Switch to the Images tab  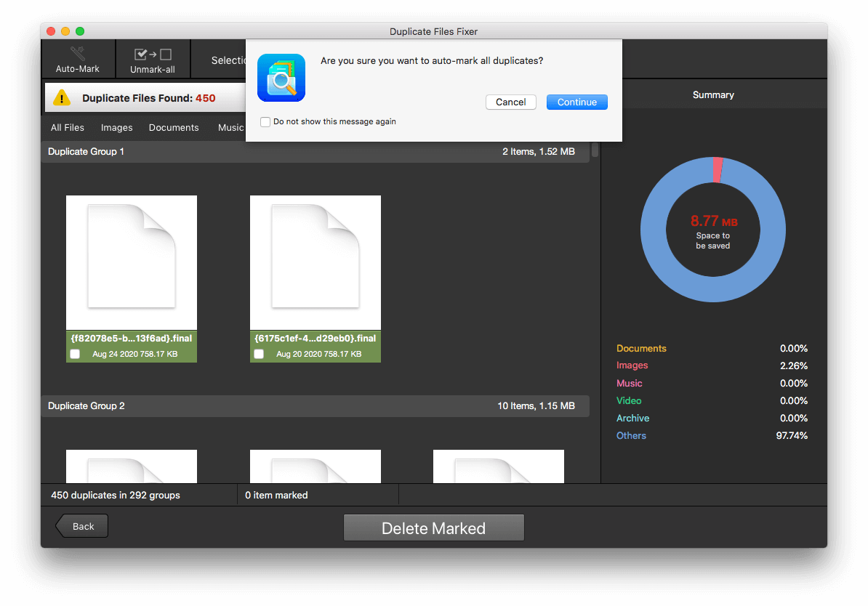tap(117, 127)
